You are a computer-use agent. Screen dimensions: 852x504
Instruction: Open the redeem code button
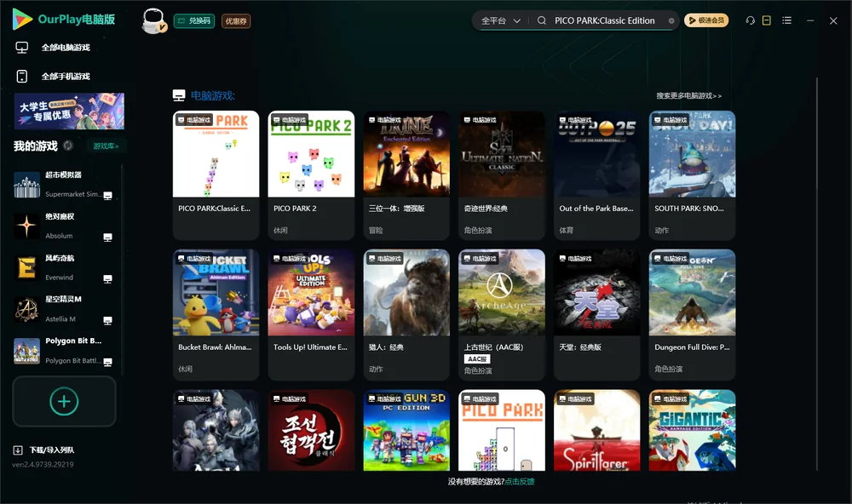[194, 21]
